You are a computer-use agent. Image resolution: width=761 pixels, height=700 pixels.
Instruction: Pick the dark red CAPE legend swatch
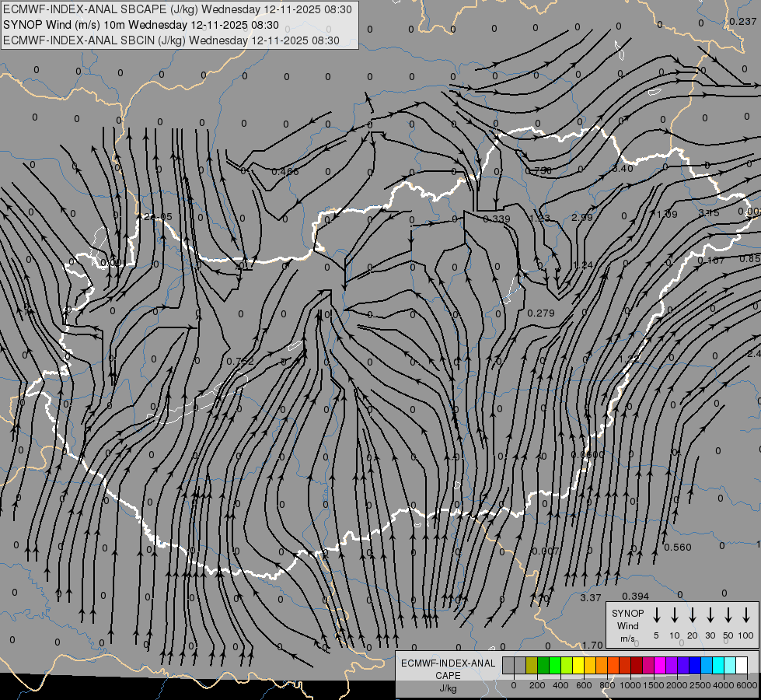[637, 665]
